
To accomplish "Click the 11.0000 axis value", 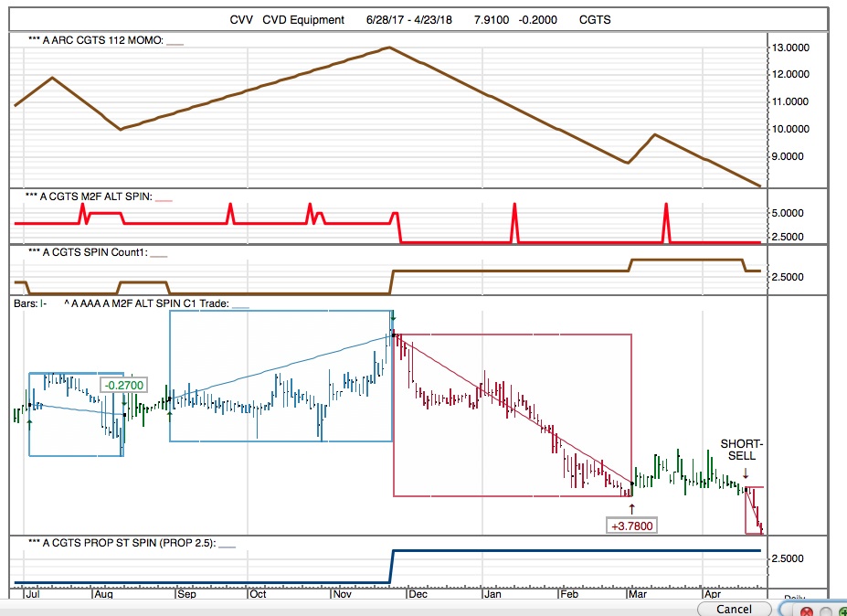I will pos(791,101).
